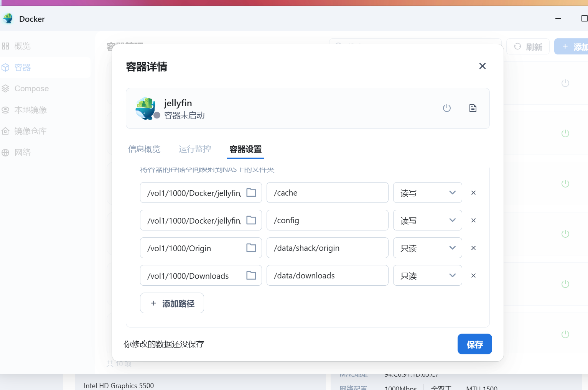This screenshot has width=588, height=390.
Task: Edit the /data/downloads path field
Action: point(328,275)
